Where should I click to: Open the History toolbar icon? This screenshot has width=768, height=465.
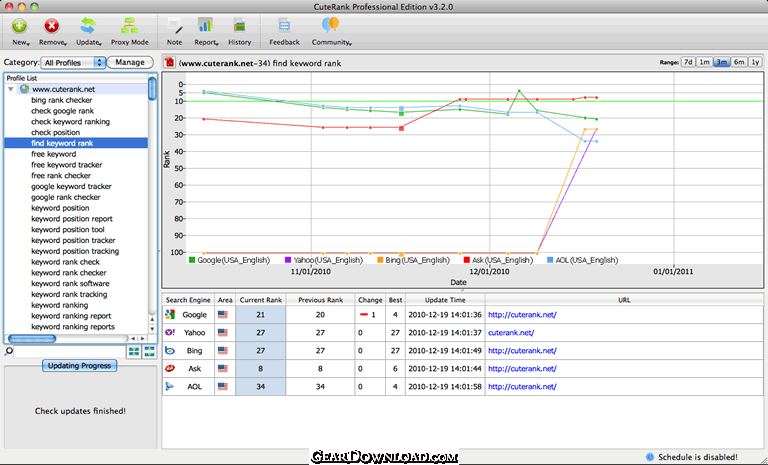240,26
